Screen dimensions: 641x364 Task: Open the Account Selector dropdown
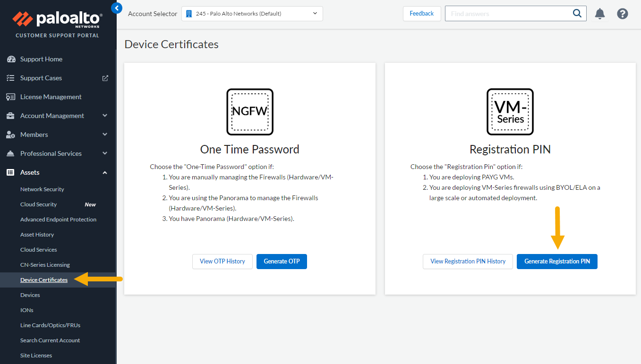(252, 14)
